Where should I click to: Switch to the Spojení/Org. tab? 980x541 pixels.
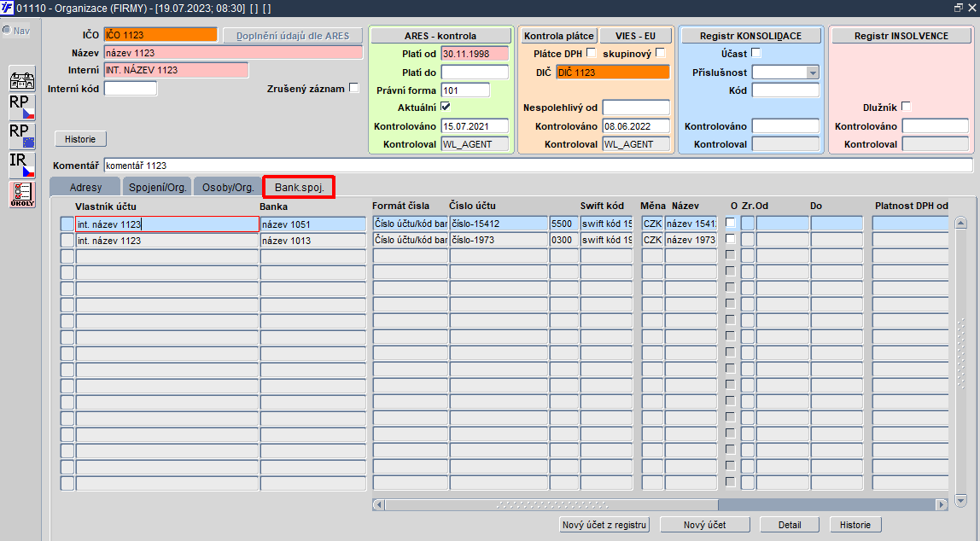tap(157, 188)
